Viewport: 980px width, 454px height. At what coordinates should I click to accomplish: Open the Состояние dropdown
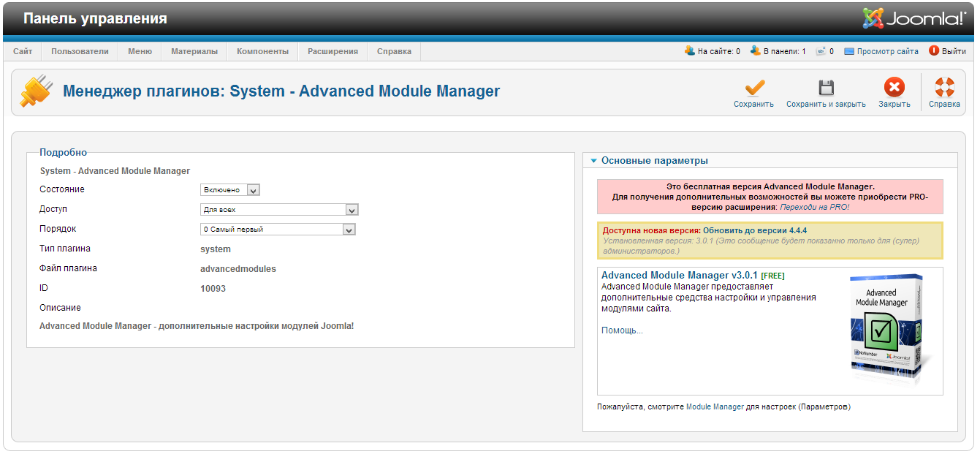pos(230,190)
